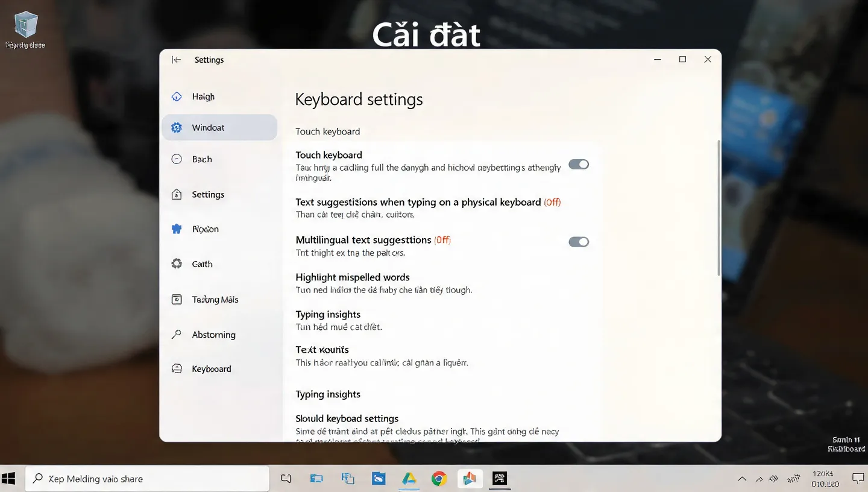Click the taskbar search box

pos(148,479)
